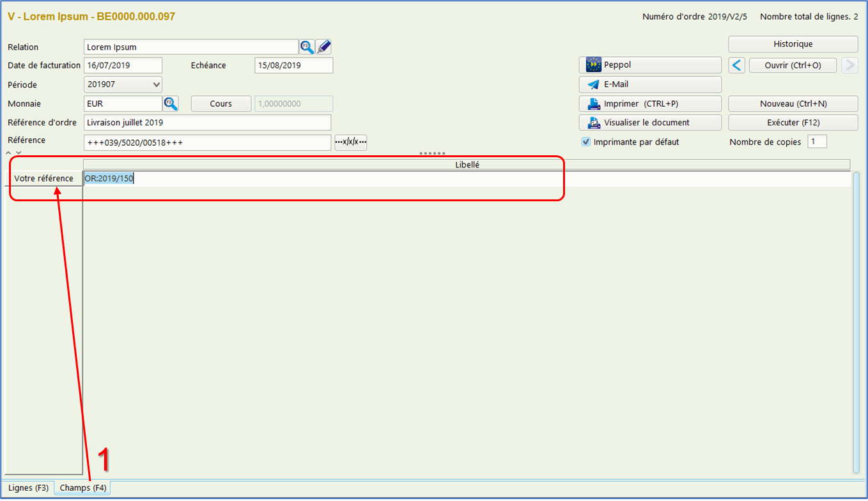
Task: Toggle the Imprimante par défaut checkbox
Action: click(x=585, y=142)
